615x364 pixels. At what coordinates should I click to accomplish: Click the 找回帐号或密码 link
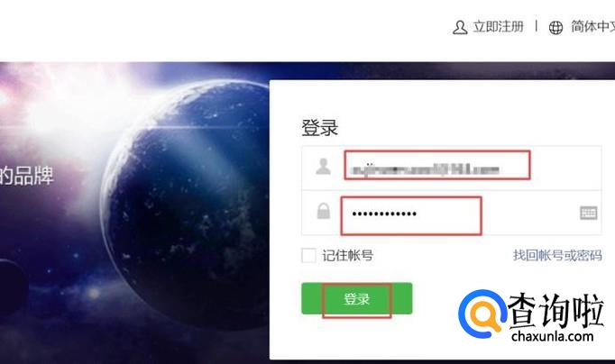[557, 256]
